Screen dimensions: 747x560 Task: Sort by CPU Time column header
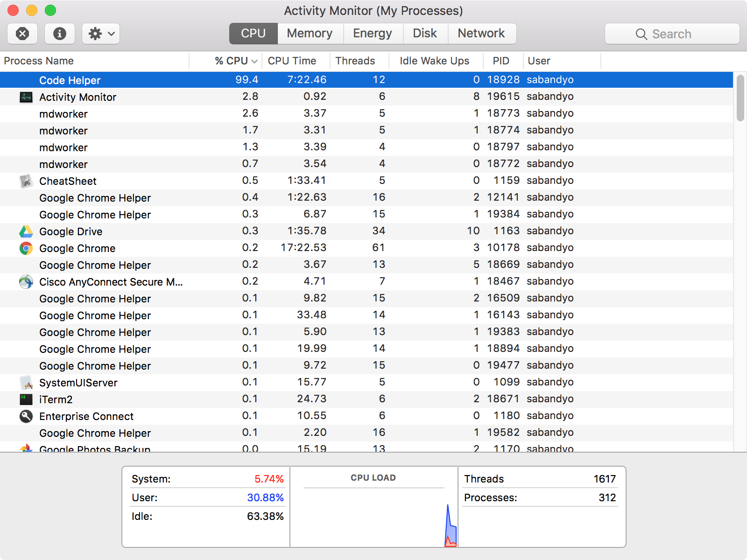point(296,61)
